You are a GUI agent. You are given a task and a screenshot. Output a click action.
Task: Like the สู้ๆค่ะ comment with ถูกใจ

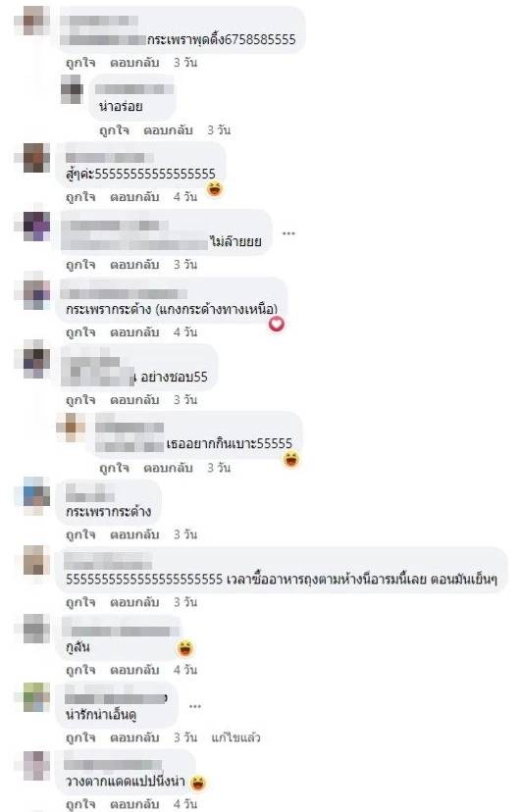pyautogui.click(x=80, y=197)
